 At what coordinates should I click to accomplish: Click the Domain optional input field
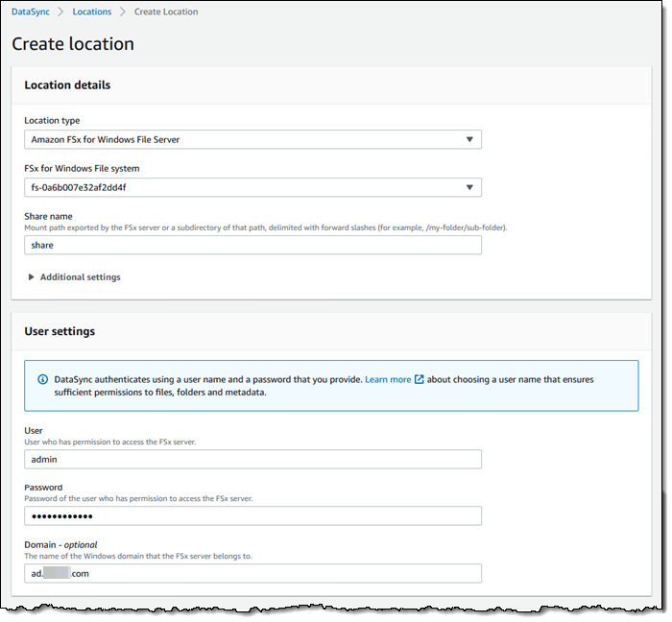(x=252, y=574)
